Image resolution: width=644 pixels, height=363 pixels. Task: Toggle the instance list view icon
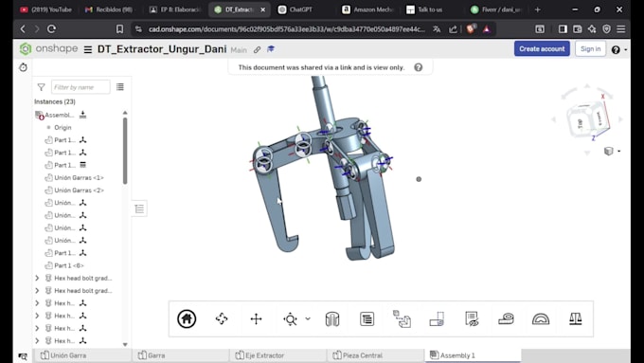(120, 87)
